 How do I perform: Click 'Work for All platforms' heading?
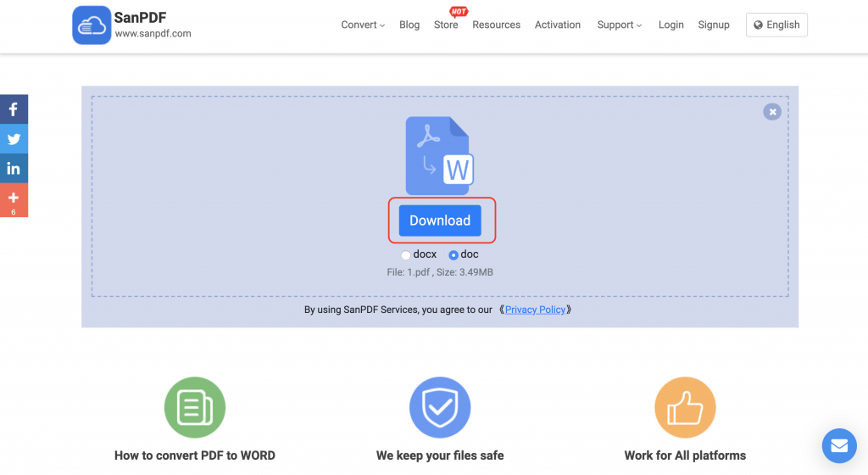click(685, 455)
